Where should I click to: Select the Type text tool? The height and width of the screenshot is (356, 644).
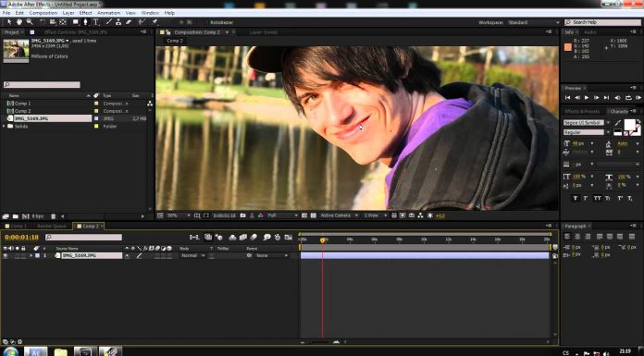point(95,22)
